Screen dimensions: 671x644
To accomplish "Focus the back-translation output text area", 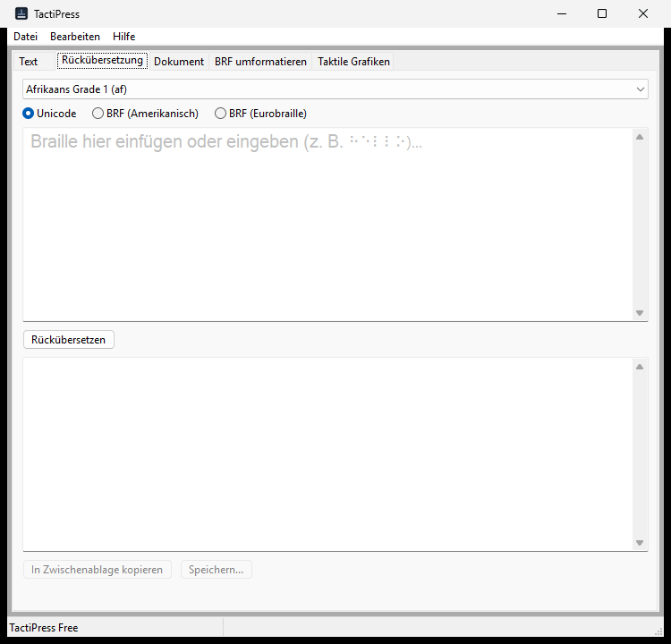I will coord(327,454).
